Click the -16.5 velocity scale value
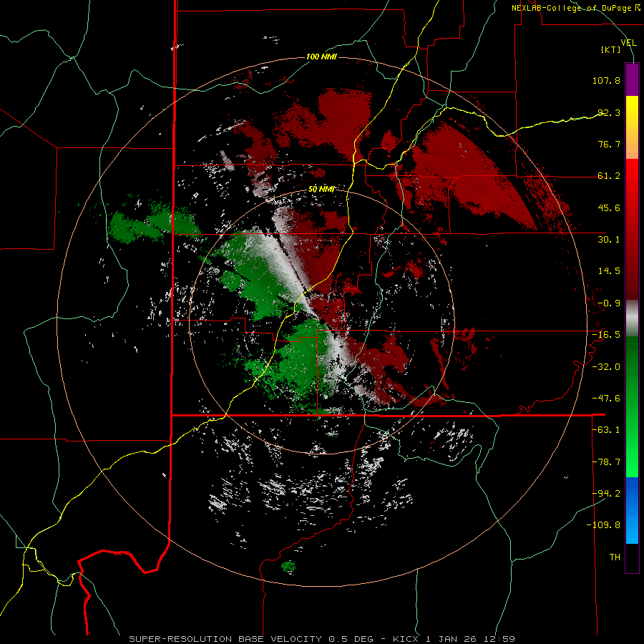 pyautogui.click(x=606, y=334)
